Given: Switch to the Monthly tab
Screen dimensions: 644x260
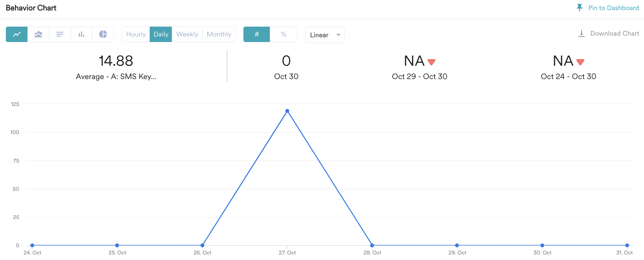Looking at the screenshot, I should [219, 34].
